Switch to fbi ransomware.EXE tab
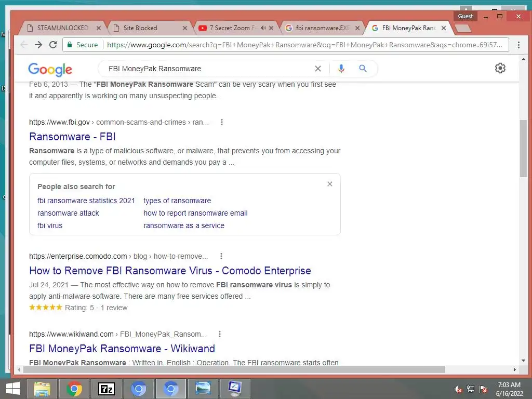The image size is (532, 399). [x=322, y=28]
